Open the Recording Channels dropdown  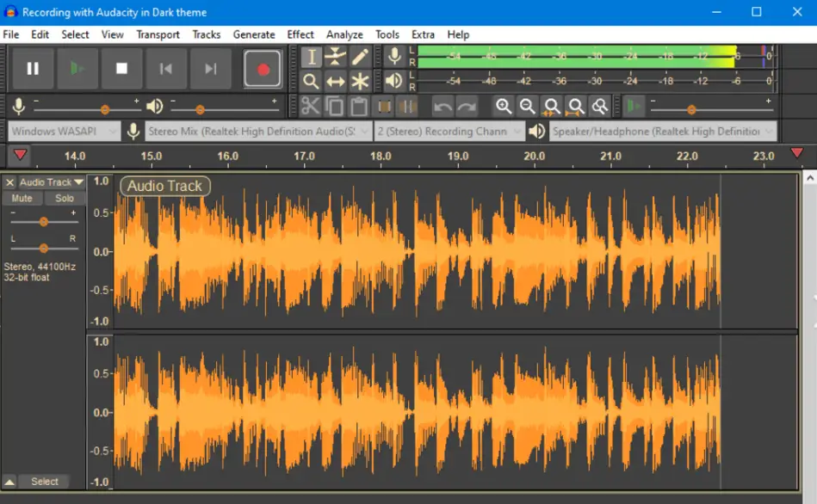[449, 132]
